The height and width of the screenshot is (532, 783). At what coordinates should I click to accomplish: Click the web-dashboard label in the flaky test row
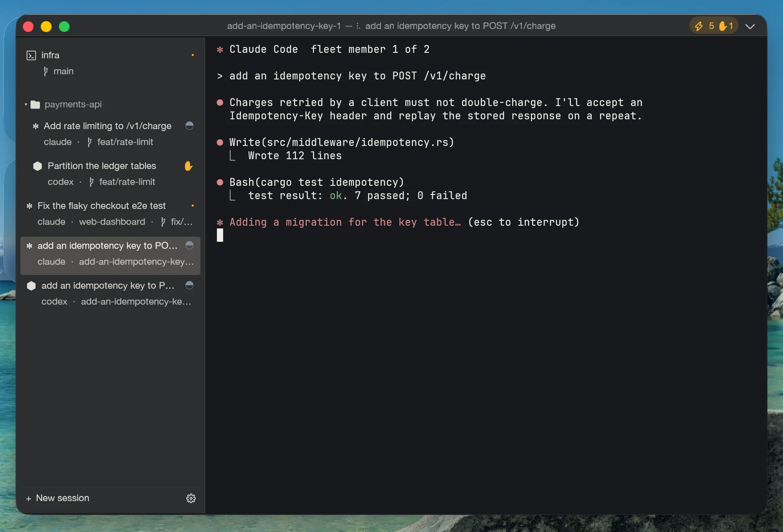(112, 222)
